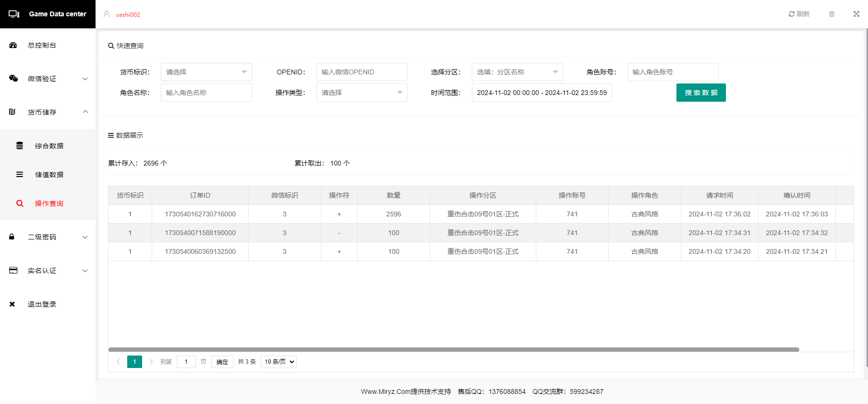Click the X icon beside 退出登录
The height and width of the screenshot is (404, 868).
tap(12, 304)
